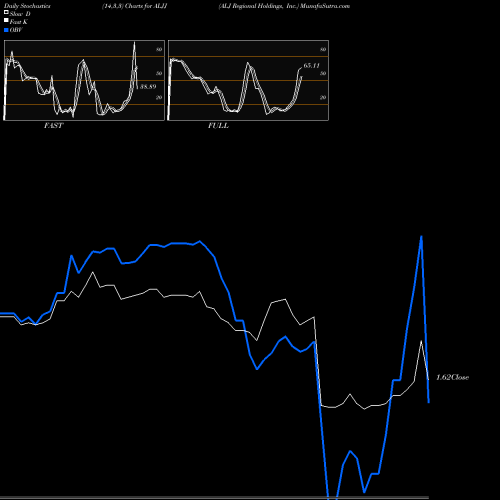The height and width of the screenshot is (500, 500).
Task: Click the 'Daily Stochastics' title text
Action: click(27, 6)
